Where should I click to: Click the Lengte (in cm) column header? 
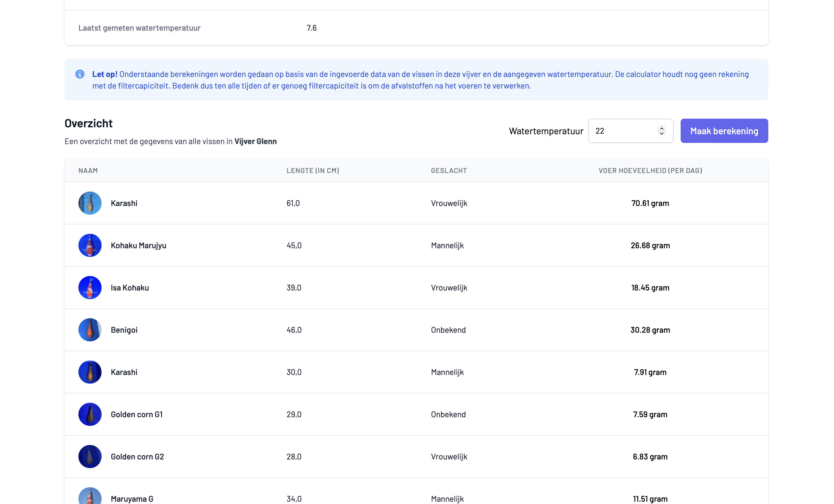click(313, 171)
